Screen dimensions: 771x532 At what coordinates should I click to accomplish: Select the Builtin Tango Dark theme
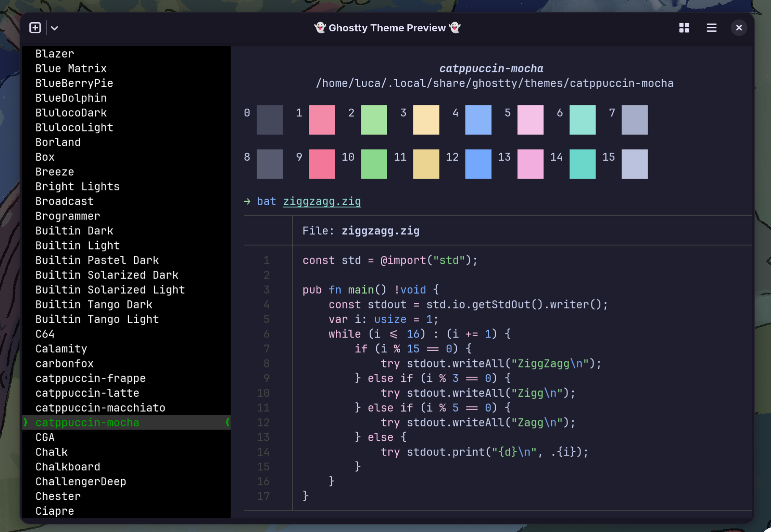(x=126, y=304)
